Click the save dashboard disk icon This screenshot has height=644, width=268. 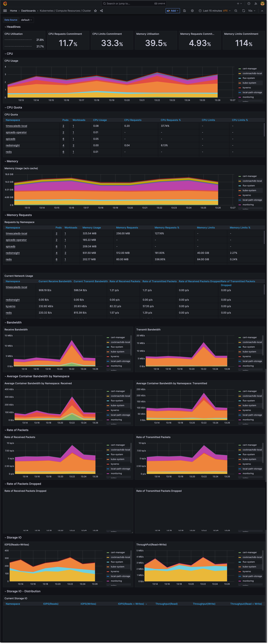click(185, 11)
